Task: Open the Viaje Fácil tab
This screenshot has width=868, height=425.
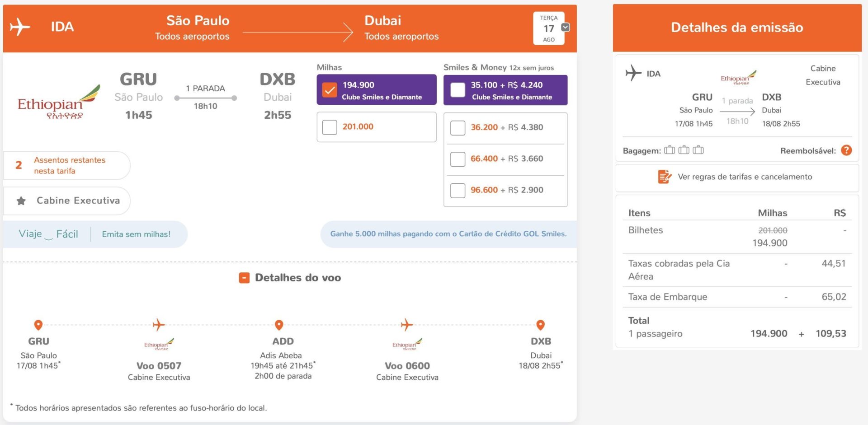Action: point(48,234)
